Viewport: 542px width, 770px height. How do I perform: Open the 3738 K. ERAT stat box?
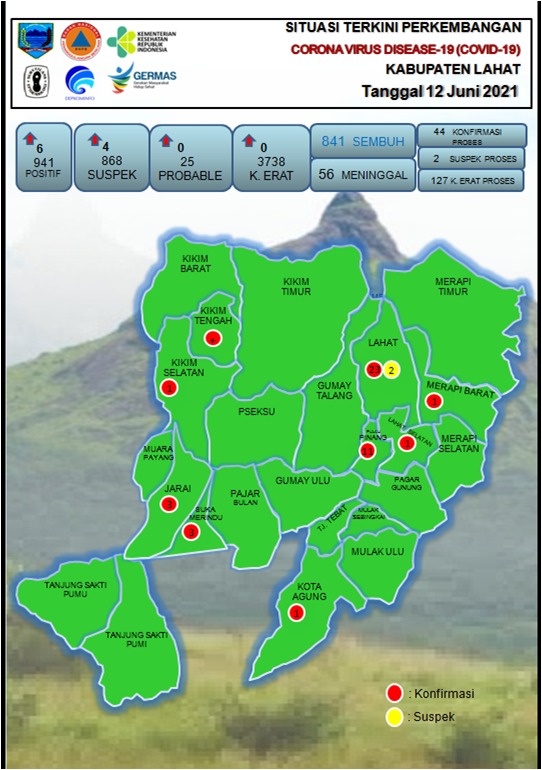pos(271,158)
